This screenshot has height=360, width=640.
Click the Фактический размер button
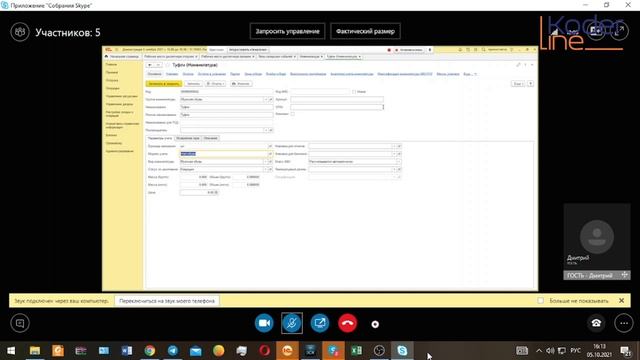pyautogui.click(x=365, y=31)
